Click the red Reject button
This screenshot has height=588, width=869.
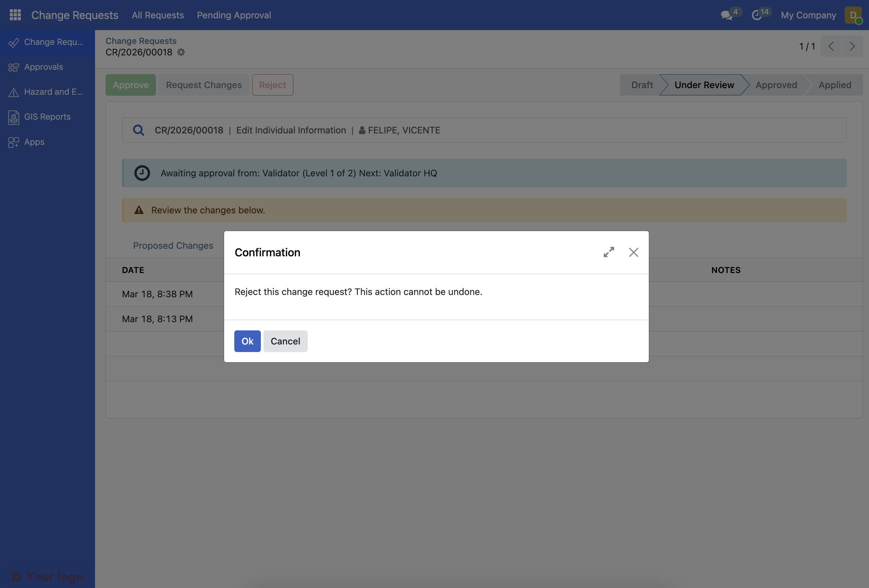tap(273, 85)
